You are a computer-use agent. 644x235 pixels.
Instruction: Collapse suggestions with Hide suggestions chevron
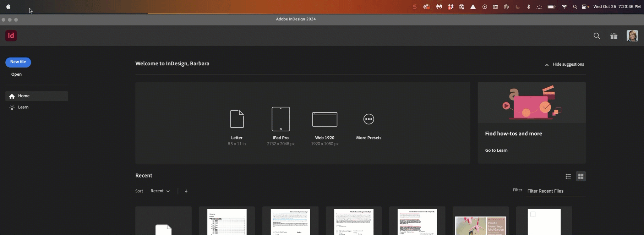click(547, 65)
